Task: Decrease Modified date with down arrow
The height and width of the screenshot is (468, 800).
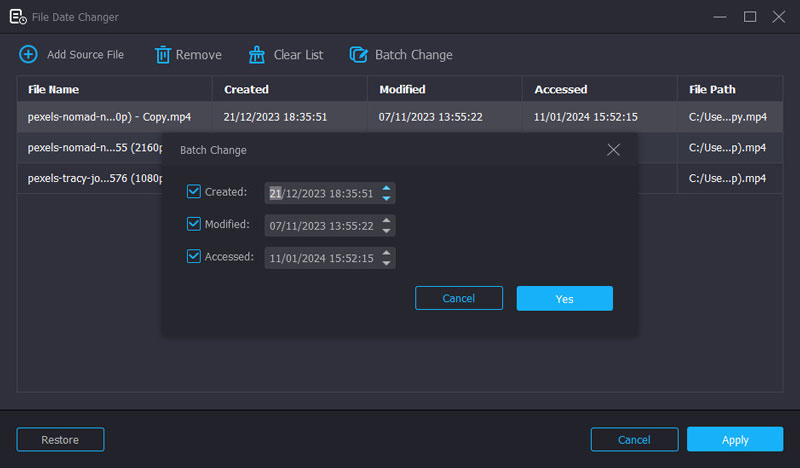Action: coord(387,231)
